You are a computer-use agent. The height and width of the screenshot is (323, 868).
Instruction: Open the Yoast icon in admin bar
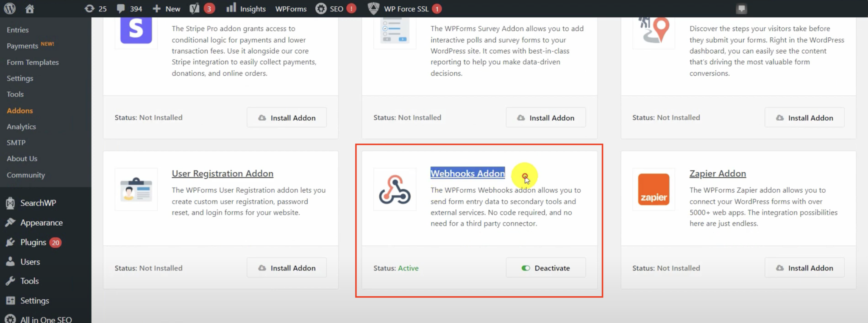tap(195, 8)
